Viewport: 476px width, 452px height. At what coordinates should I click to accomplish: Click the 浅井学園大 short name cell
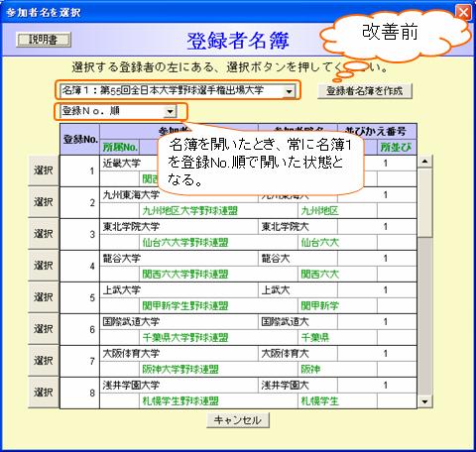297,386
